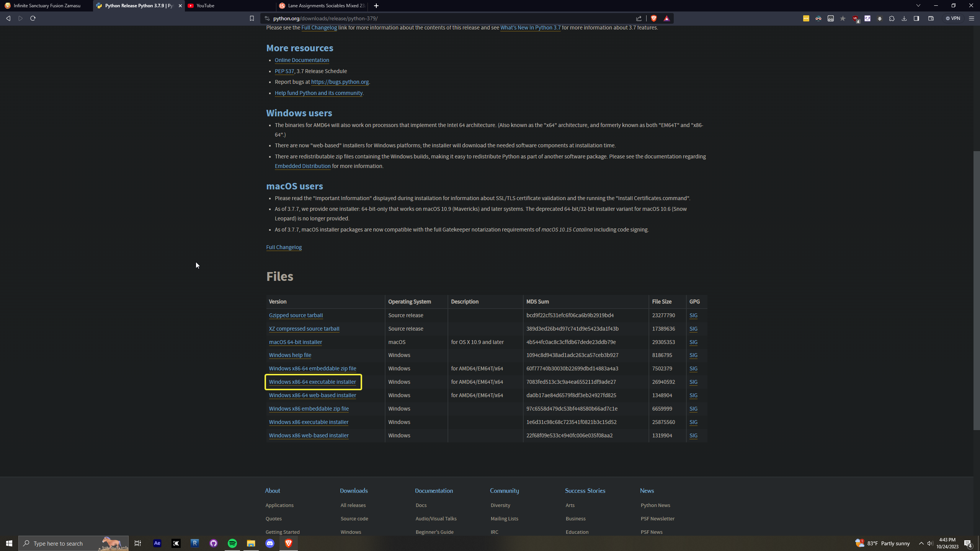Open the Brave Wallet icon
The width and height of the screenshot is (980, 551).
pyautogui.click(x=931, y=18)
